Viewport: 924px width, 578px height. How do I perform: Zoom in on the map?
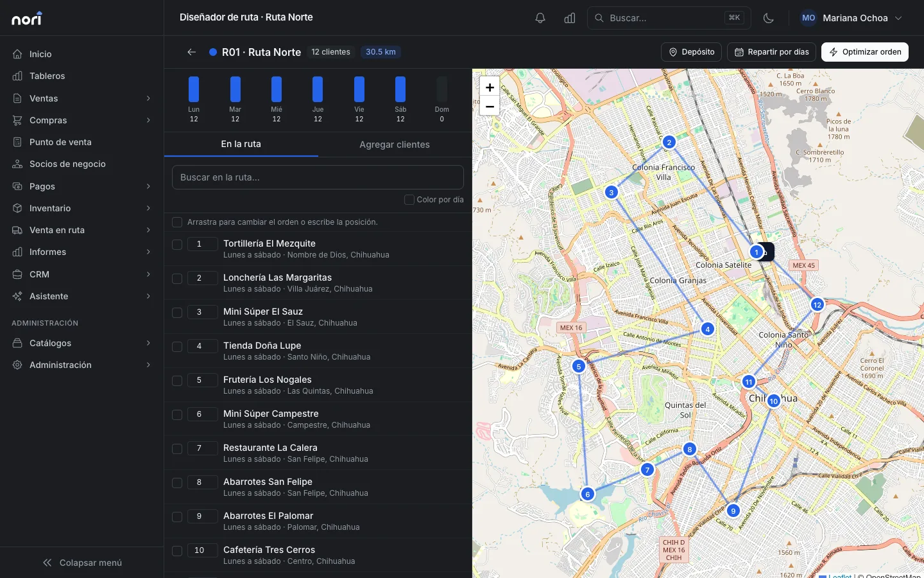coord(490,87)
